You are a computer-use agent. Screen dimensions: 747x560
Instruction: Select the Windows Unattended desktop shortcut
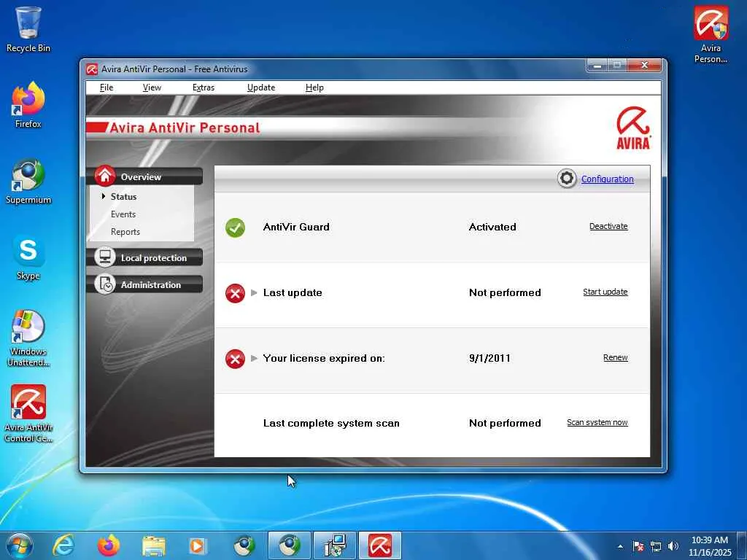pyautogui.click(x=28, y=338)
